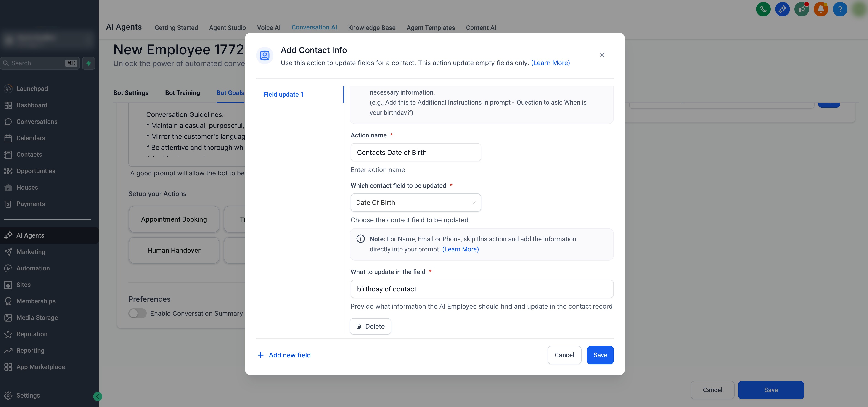
Task: Switch to the Knowledge Base tab
Action: point(371,28)
